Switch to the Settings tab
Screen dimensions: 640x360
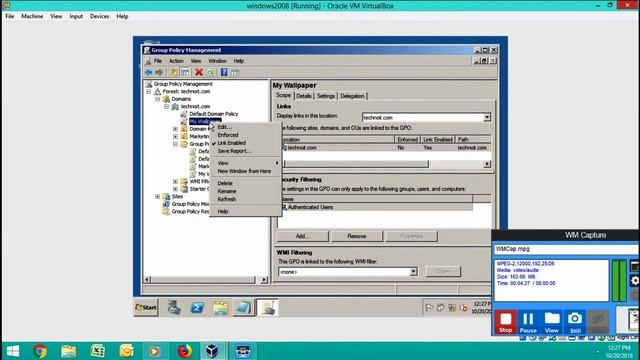coord(326,96)
